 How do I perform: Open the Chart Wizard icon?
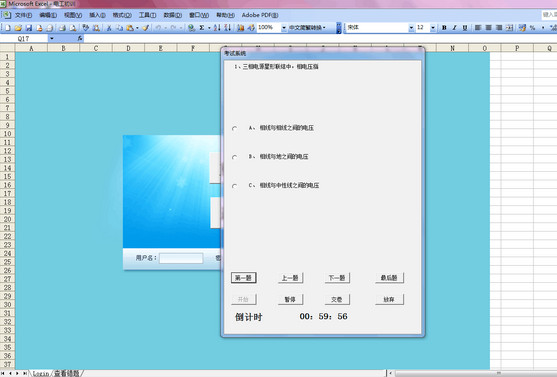point(240,28)
